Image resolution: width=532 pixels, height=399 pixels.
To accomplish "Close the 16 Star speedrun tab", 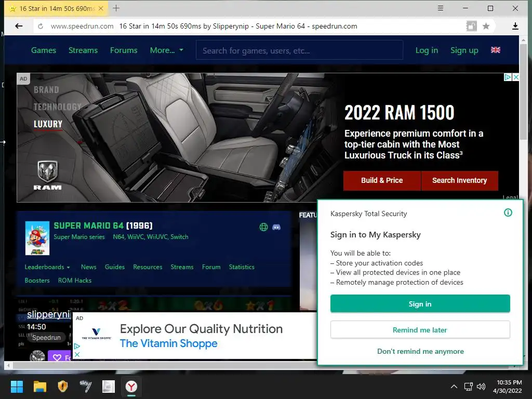I will 101,8.
